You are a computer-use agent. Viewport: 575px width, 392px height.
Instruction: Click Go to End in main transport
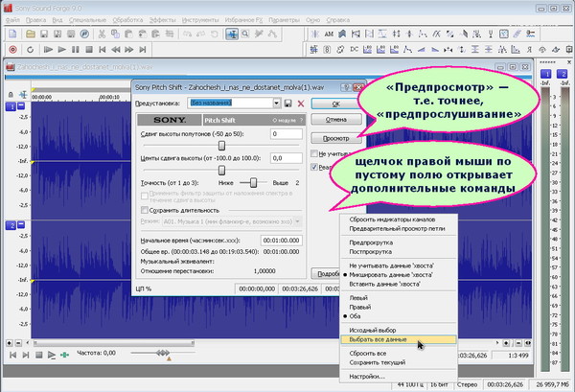[143, 49]
